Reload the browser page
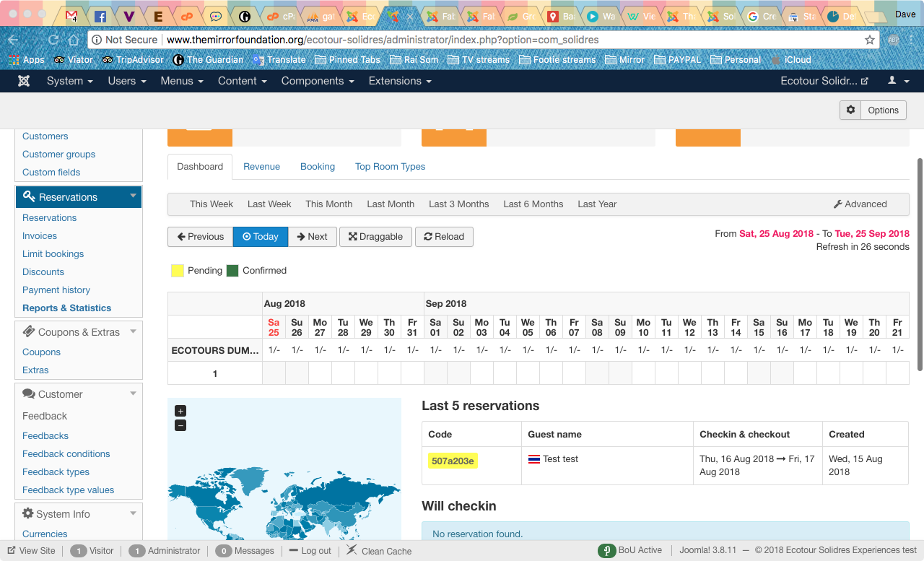The height and width of the screenshot is (561, 924). (53, 40)
